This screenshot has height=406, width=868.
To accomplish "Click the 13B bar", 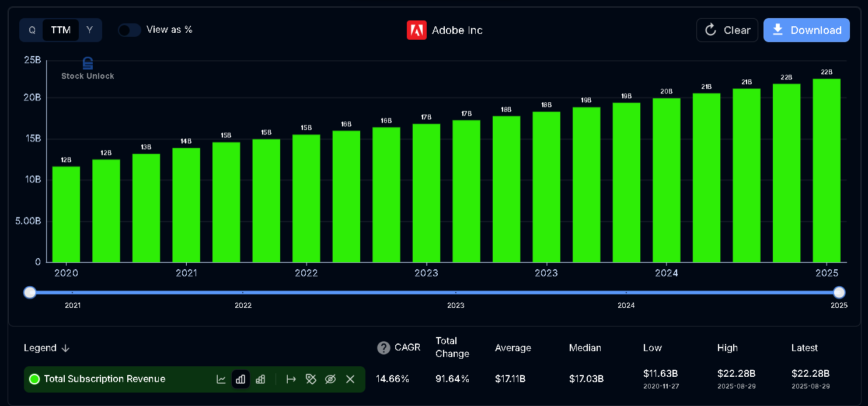I will [146, 208].
